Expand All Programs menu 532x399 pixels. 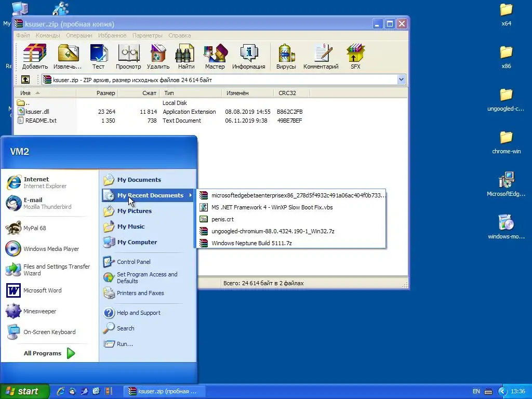49,353
